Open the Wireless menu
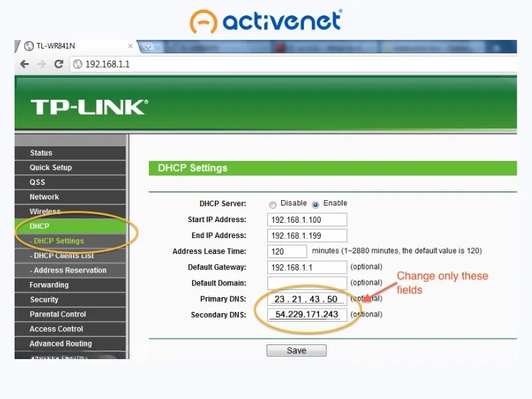 pos(70,211)
